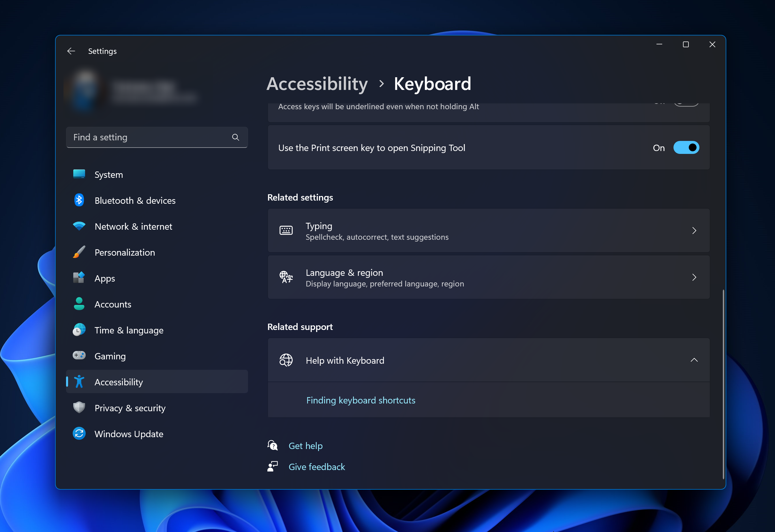Viewport: 775px width, 532px height.
Task: Open Finding keyboard shortcuts link
Action: click(x=361, y=400)
